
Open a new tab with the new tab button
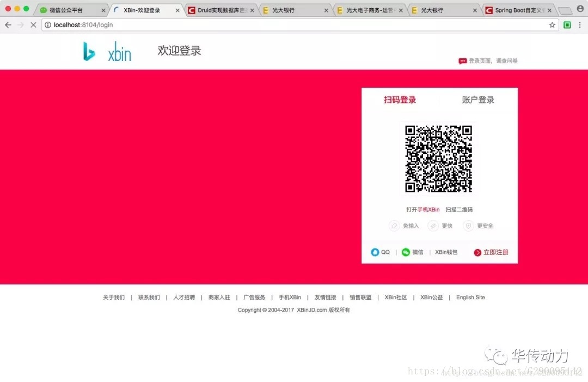click(x=565, y=10)
